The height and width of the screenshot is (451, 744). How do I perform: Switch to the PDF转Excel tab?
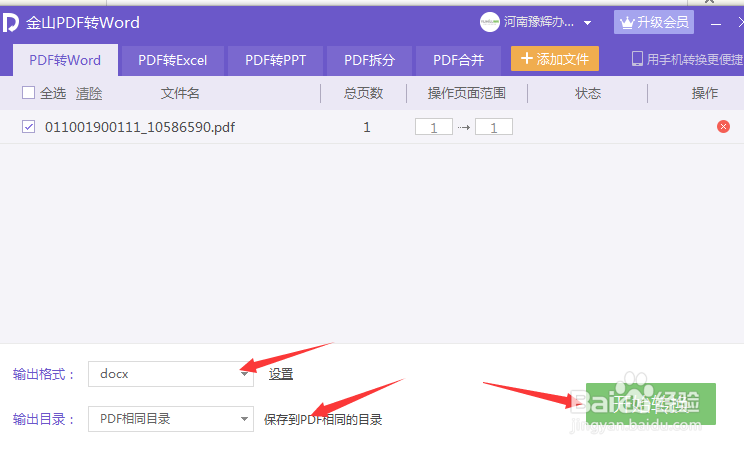point(172,60)
